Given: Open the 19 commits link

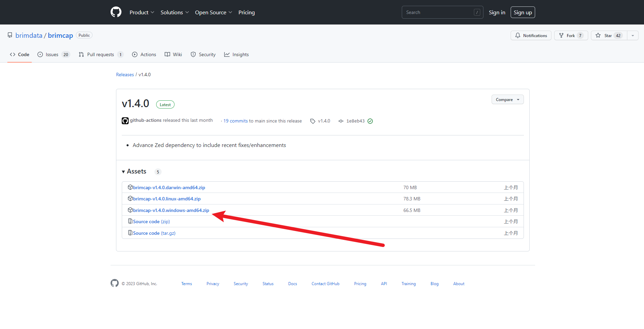Looking at the screenshot, I should pyautogui.click(x=236, y=121).
